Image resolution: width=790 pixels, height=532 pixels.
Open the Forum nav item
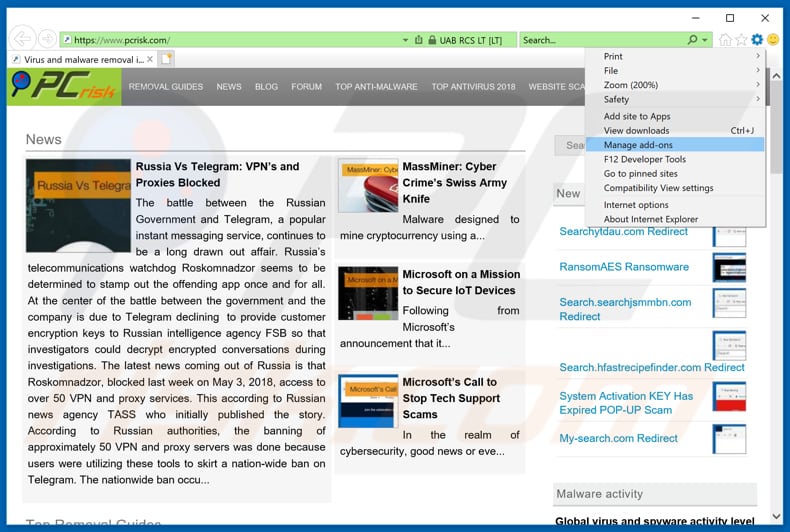point(306,87)
